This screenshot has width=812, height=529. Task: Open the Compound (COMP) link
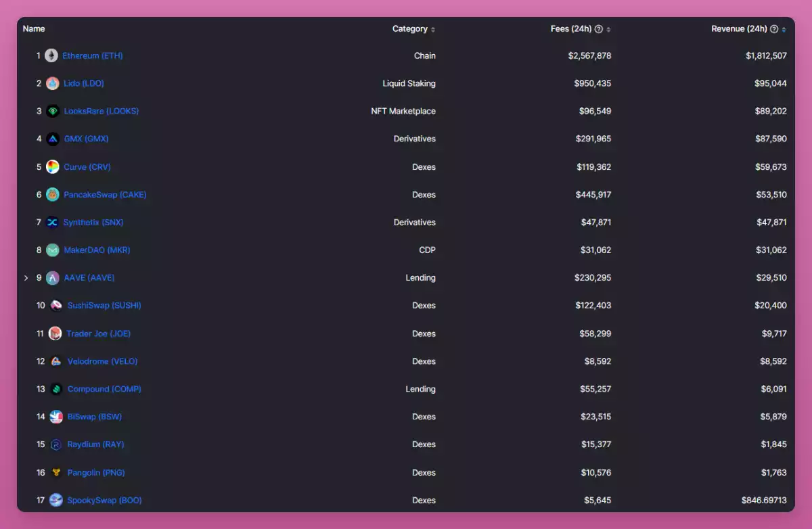[x=104, y=389]
